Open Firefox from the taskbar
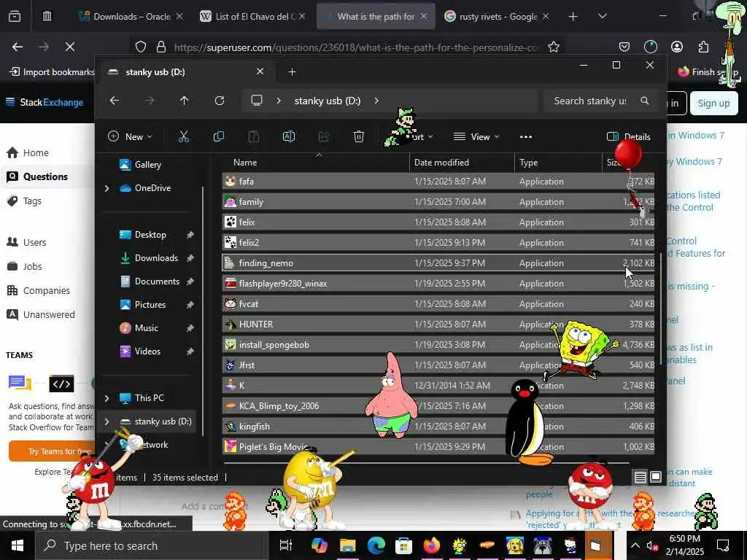Viewport: 747px width, 560px height. (x=432, y=545)
